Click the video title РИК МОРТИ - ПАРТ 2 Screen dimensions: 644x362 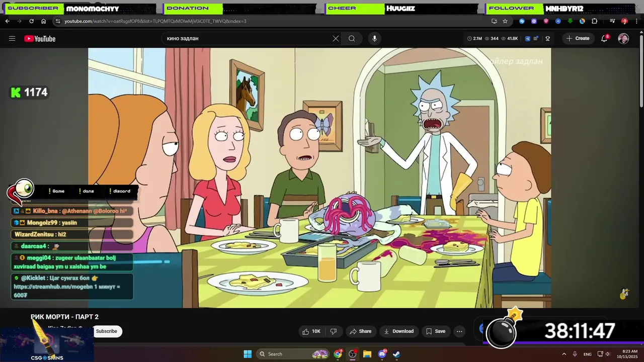click(x=64, y=317)
